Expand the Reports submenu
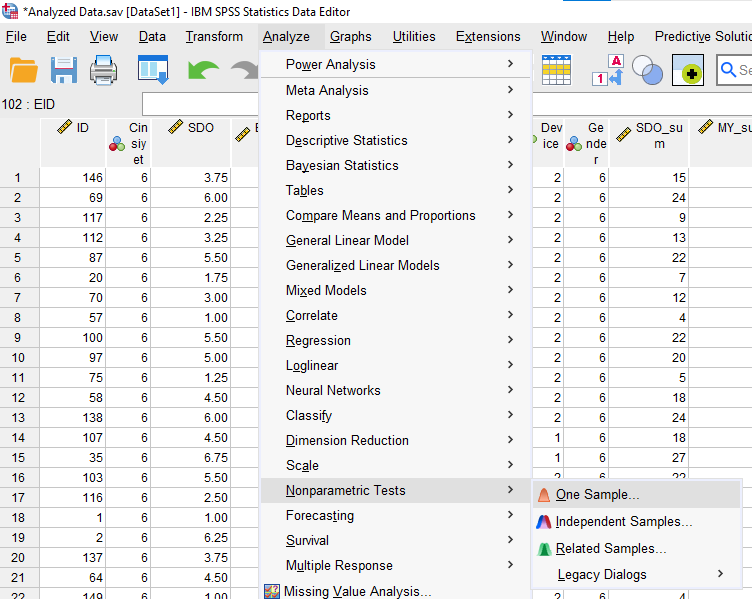The width and height of the screenshot is (752, 599). (396, 115)
